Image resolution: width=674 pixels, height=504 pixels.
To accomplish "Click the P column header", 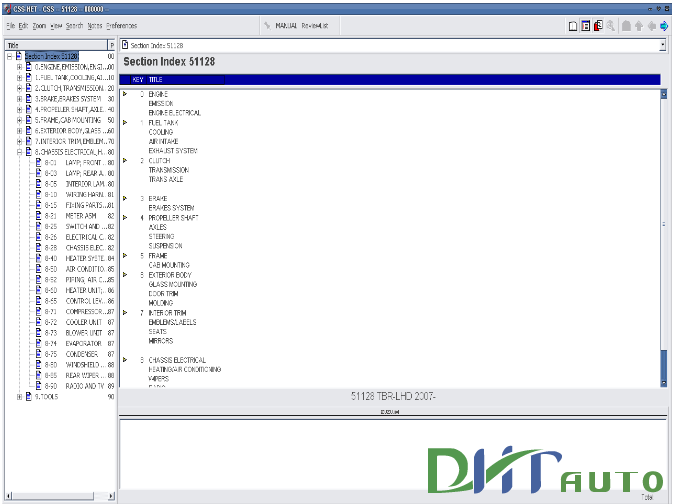I will pos(112,45).
